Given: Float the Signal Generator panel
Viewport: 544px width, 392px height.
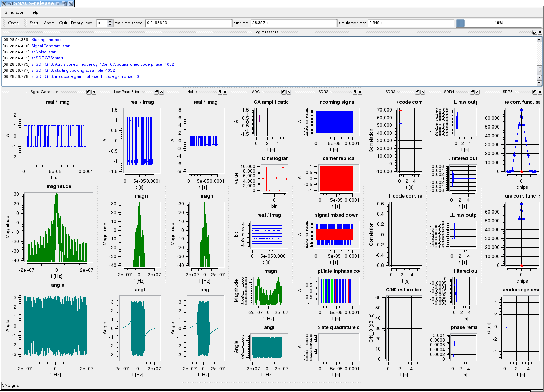Looking at the screenshot, I should tap(88, 92).
